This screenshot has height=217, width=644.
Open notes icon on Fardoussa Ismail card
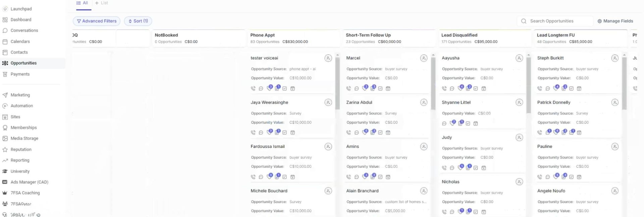tap(277, 176)
